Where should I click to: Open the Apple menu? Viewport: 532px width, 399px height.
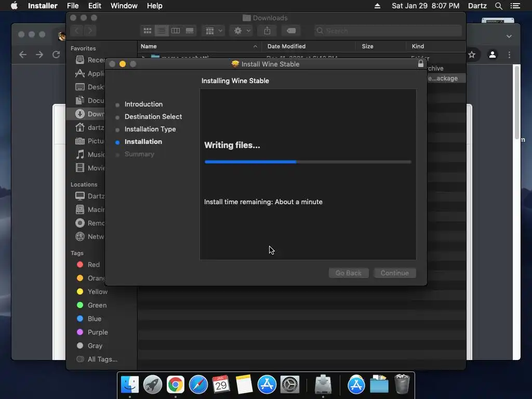(x=14, y=6)
